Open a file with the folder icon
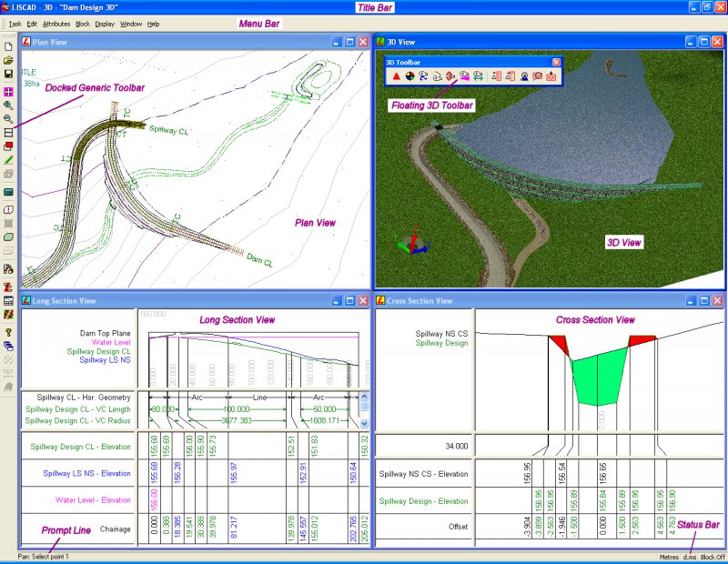This screenshot has height=564, width=728. [x=8, y=60]
